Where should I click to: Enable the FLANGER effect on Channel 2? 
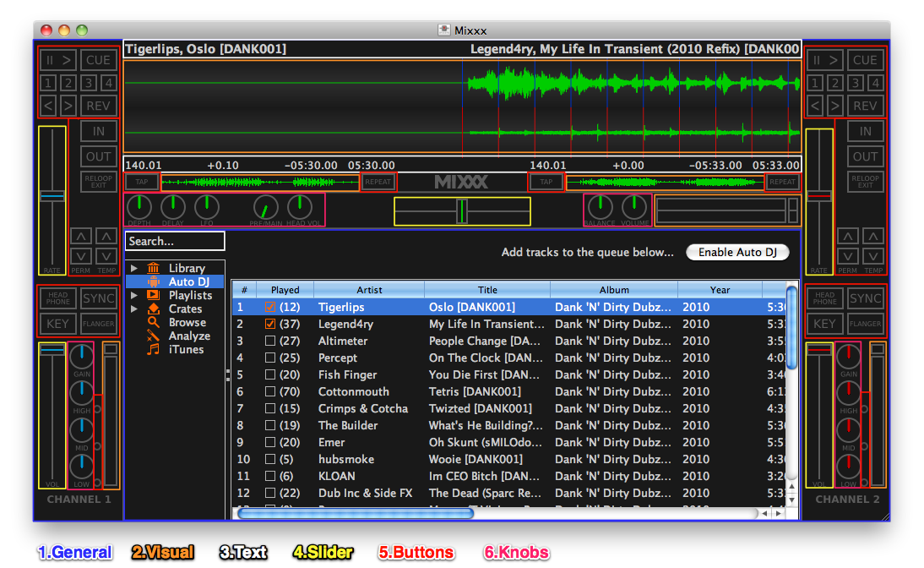(x=866, y=324)
